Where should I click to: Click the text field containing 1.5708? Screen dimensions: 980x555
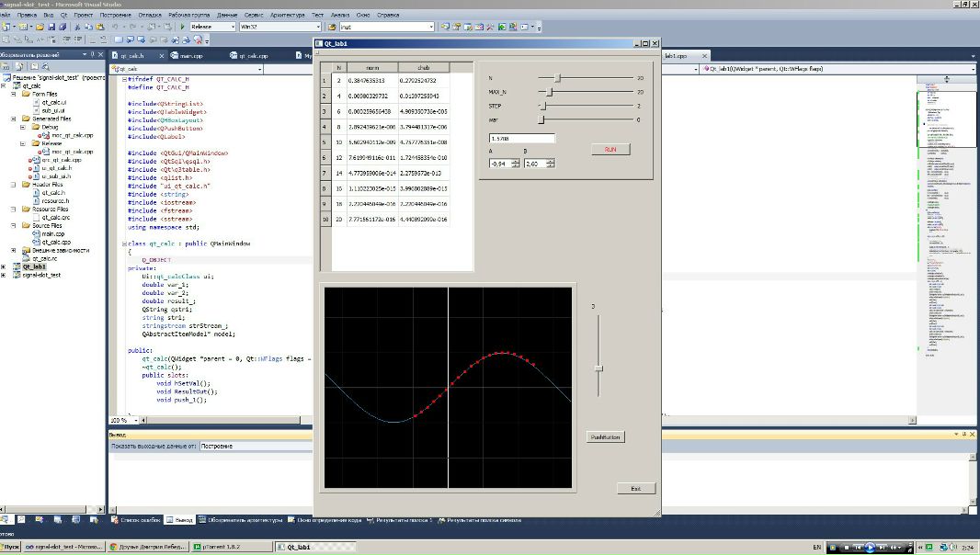[521, 138]
